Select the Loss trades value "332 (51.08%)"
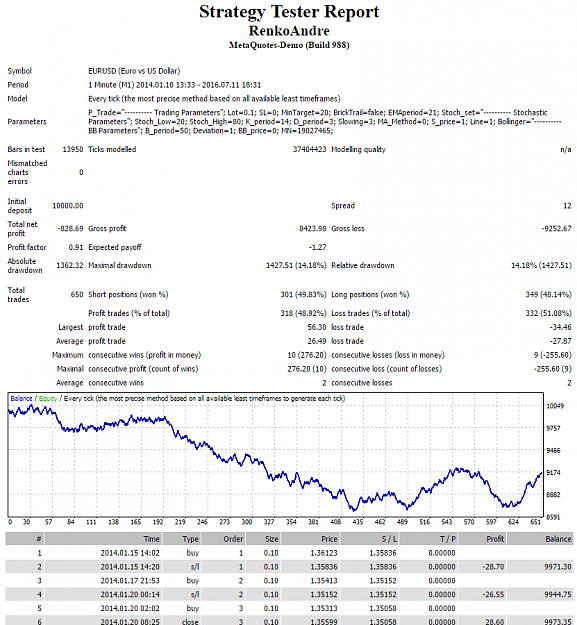The width and height of the screenshot is (577, 625). [x=548, y=313]
